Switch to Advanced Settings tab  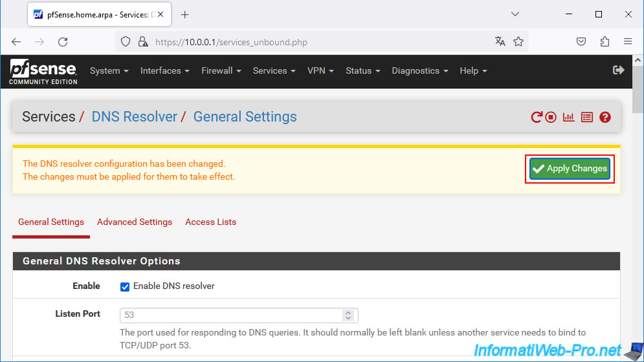click(x=135, y=222)
